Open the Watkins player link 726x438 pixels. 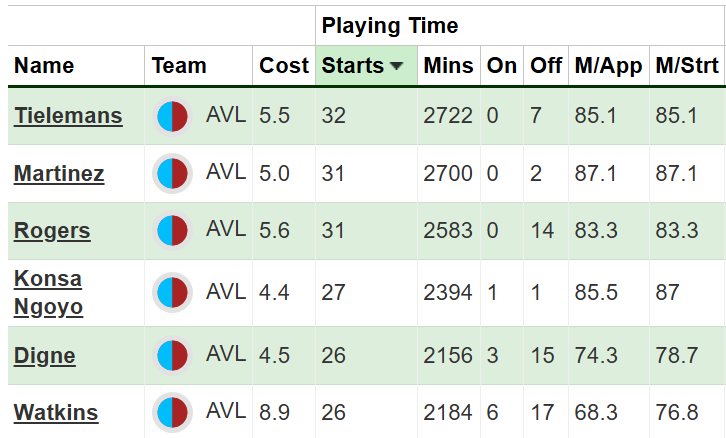tap(56, 413)
